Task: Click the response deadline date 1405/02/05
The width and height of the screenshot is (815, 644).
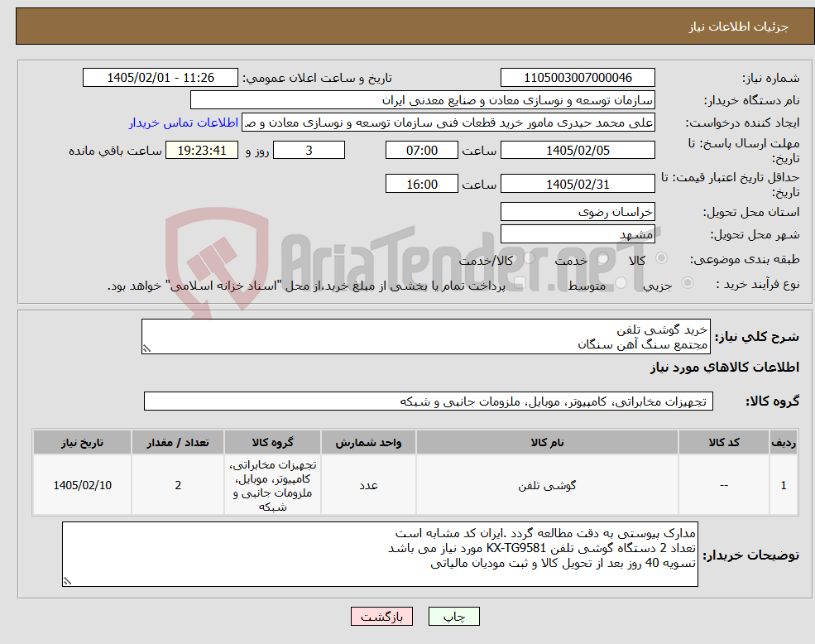Action: tap(578, 151)
